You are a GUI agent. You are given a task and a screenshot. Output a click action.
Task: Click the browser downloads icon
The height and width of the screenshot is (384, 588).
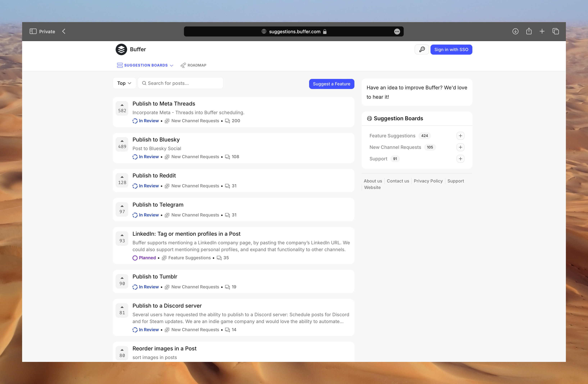coord(515,31)
